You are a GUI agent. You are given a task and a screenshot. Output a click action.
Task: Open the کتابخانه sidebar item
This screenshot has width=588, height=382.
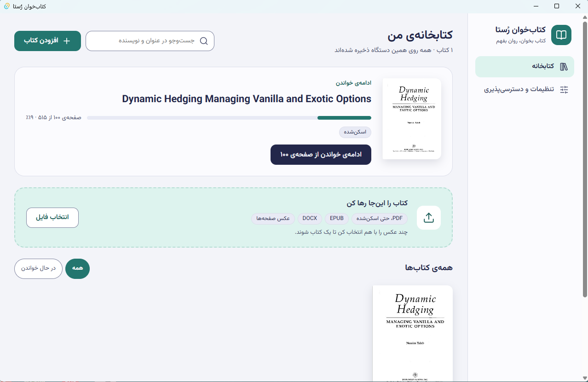coord(525,66)
